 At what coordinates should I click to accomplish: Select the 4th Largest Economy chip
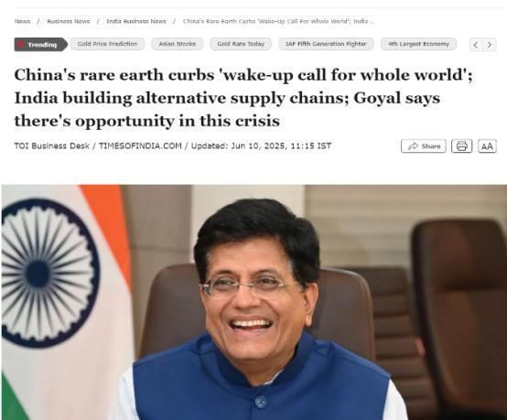pyautogui.click(x=418, y=44)
